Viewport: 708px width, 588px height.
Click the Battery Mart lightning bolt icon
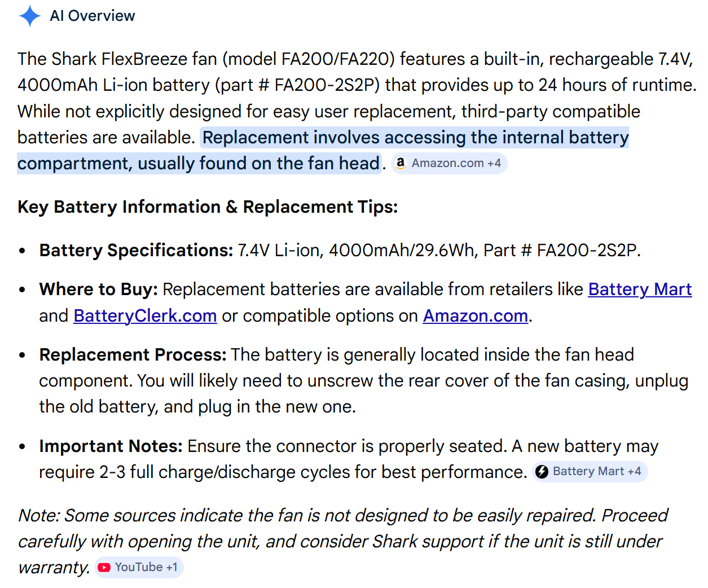click(x=542, y=471)
